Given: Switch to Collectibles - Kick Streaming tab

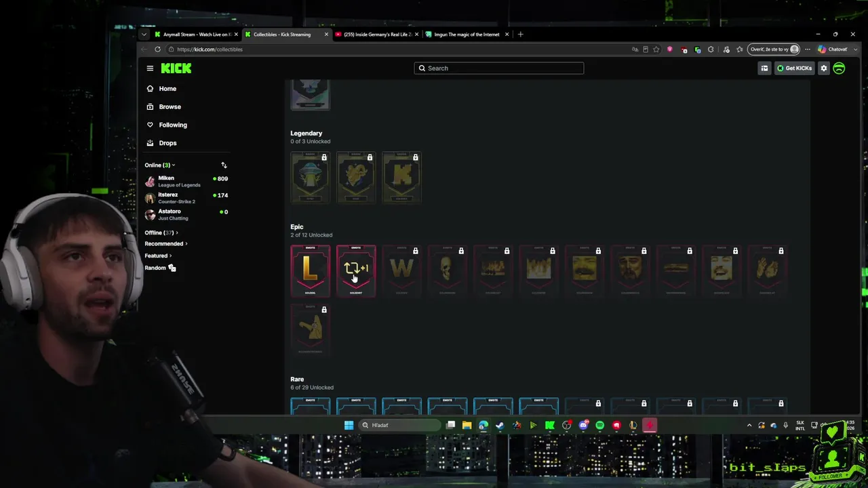Looking at the screenshot, I should pyautogui.click(x=287, y=35).
